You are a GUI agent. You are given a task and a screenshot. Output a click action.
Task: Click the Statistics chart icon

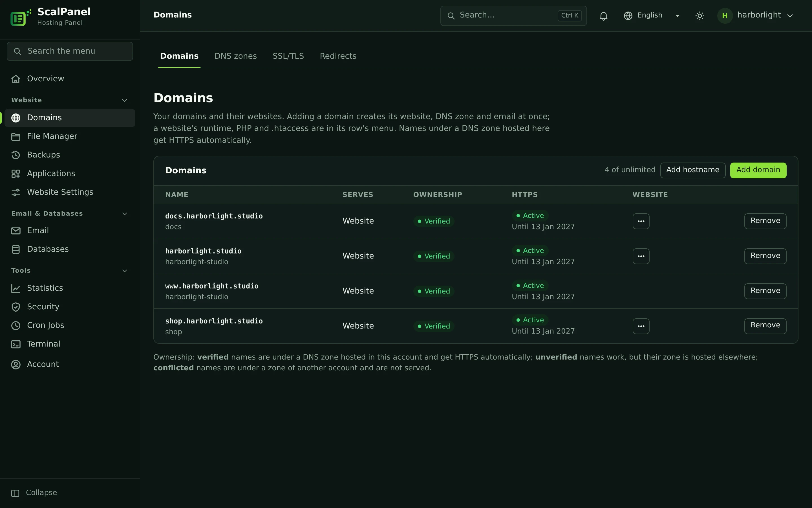click(x=16, y=288)
